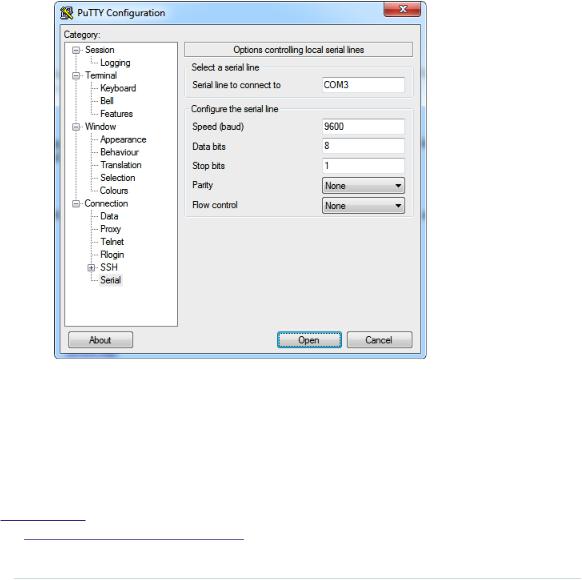This screenshot has width=582, height=580.
Task: Close the PuTTY Configuration window
Action: 403,9
